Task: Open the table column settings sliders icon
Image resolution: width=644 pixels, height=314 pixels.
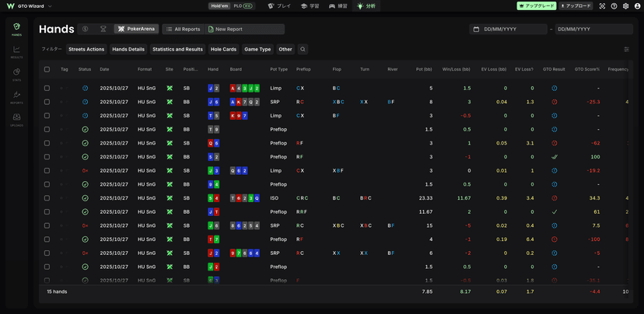Action: point(626,49)
